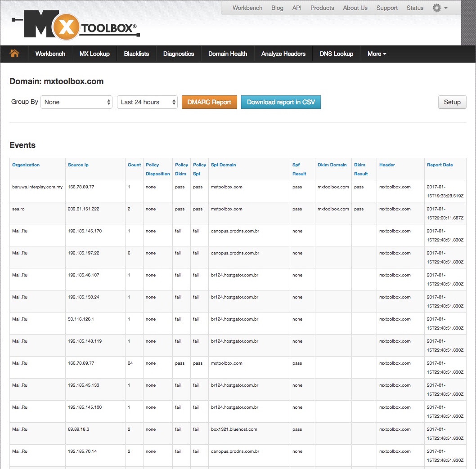Click the orange DMARC Report button
This screenshot has height=469, width=476.
209,102
